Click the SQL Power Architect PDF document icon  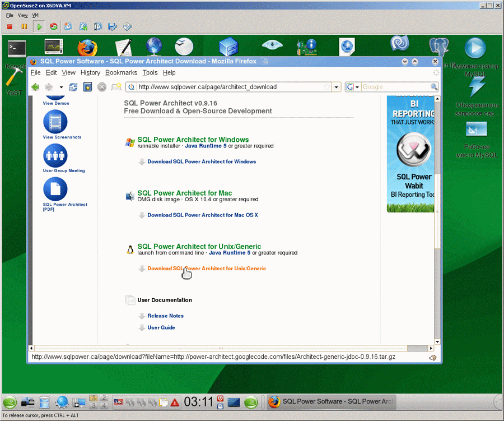click(55, 189)
